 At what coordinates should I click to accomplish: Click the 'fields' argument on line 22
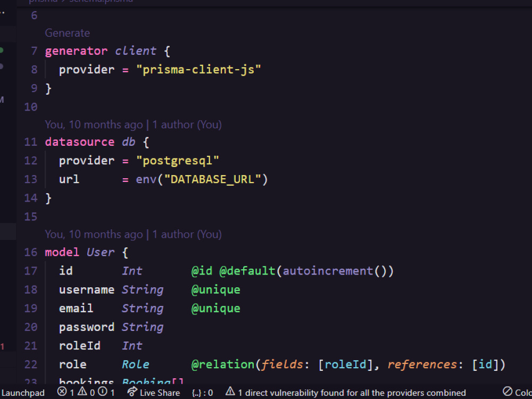click(x=282, y=364)
